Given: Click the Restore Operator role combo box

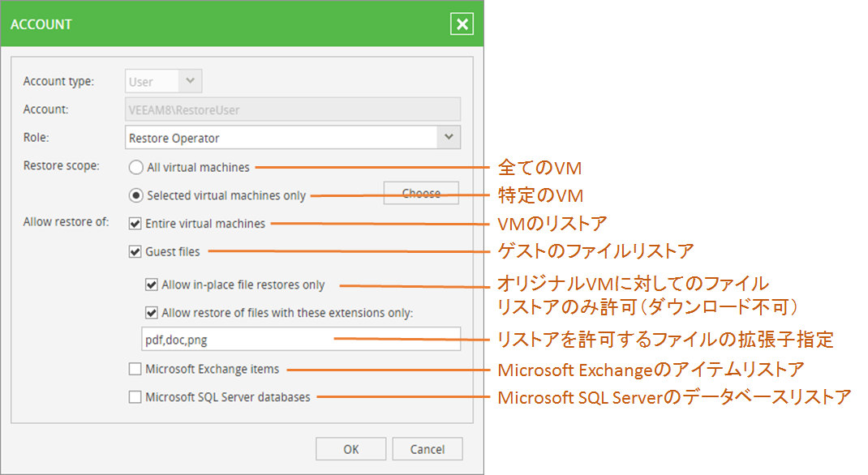Looking at the screenshot, I should 292,137.
